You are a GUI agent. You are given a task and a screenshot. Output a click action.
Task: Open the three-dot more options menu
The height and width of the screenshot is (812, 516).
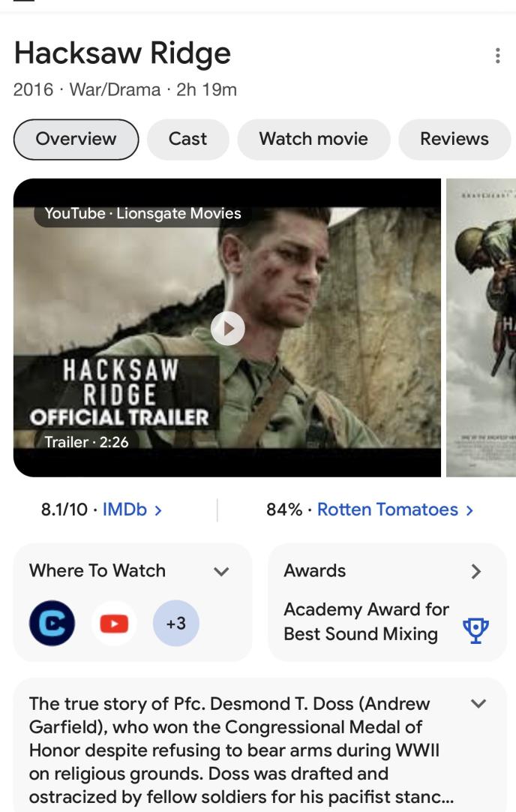[x=497, y=56]
